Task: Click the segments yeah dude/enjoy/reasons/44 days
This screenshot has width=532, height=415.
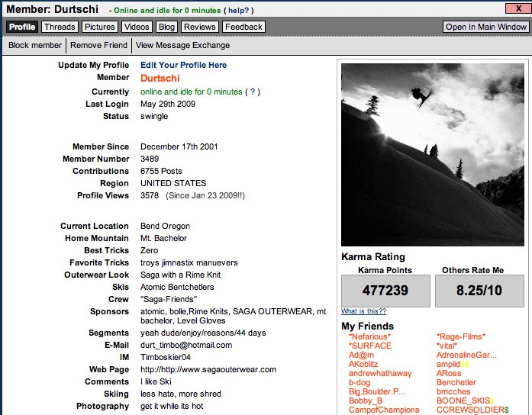Action: (x=203, y=333)
